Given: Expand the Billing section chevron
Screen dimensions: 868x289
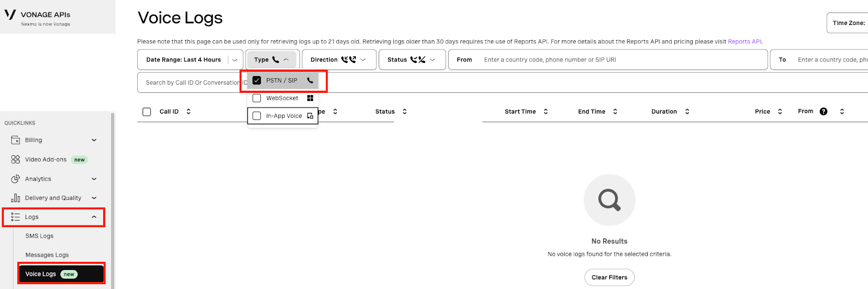Looking at the screenshot, I should (x=94, y=140).
